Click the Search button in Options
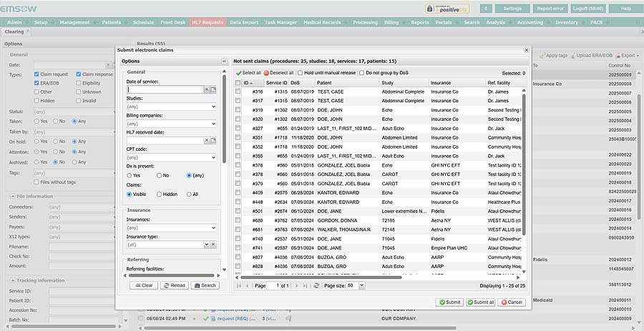Screen dimensions: 644x331 coord(204,285)
